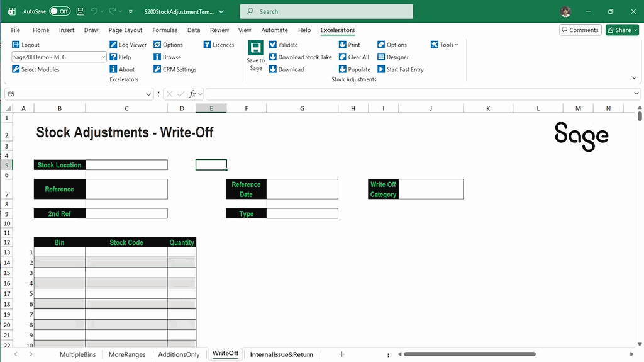Select column G header

[303, 108]
